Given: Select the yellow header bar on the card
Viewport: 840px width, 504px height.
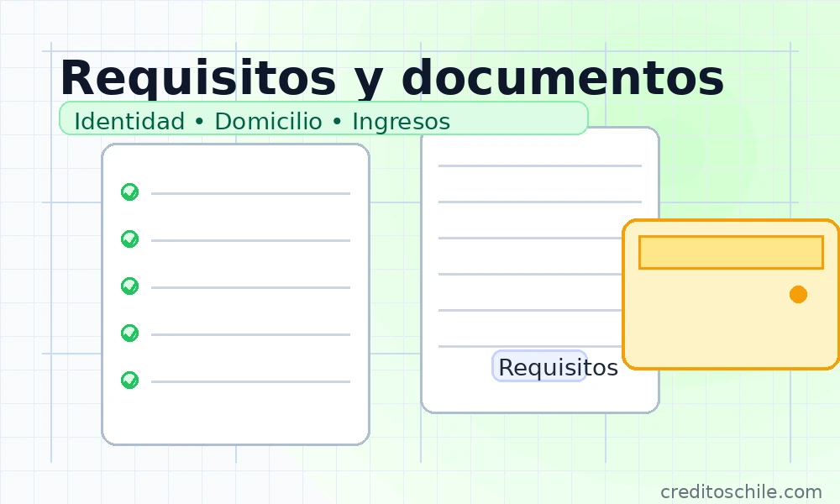Looking at the screenshot, I should coord(731,252).
